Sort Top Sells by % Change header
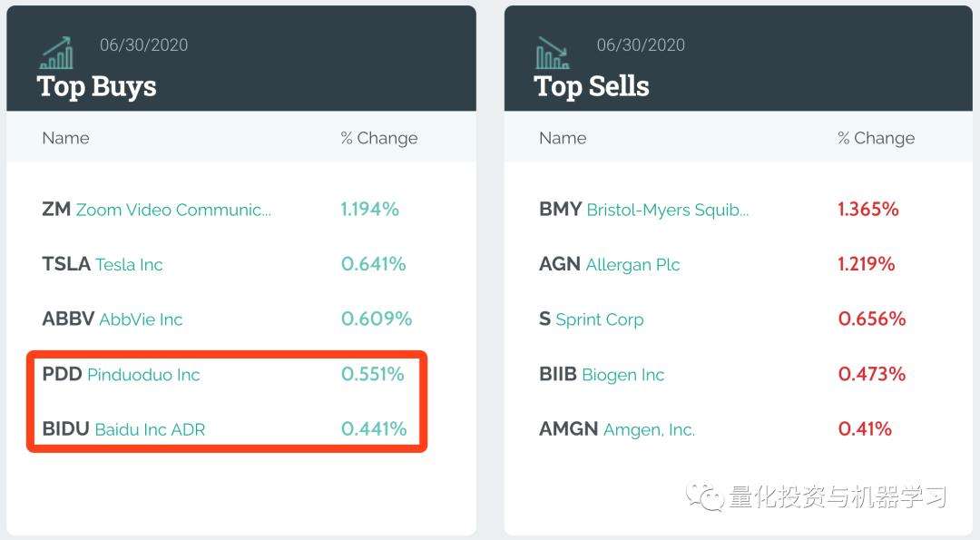The width and height of the screenshot is (980, 540). pos(876,138)
